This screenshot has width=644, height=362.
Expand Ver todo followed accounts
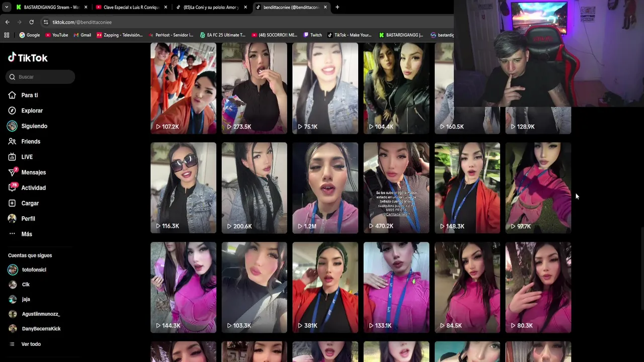pyautogui.click(x=25, y=344)
